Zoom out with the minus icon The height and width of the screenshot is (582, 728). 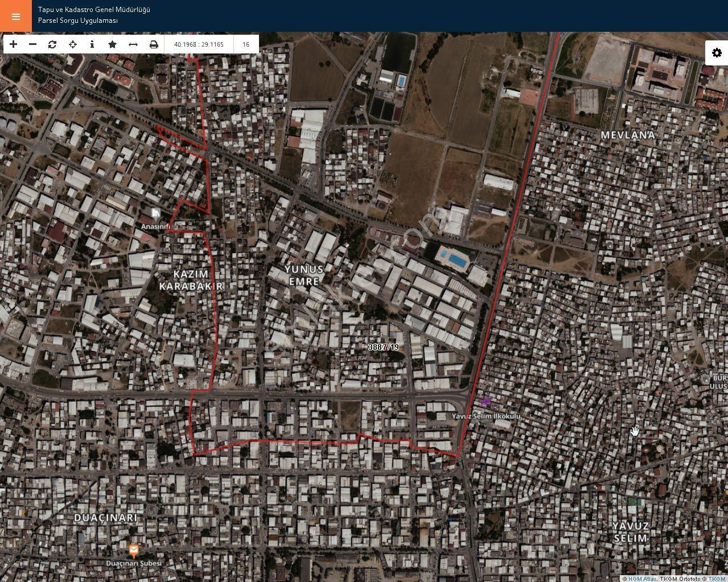33,44
